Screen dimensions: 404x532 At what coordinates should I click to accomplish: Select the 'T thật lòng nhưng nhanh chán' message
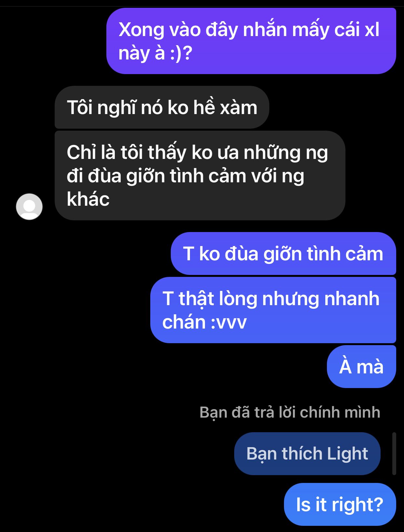[x=273, y=310]
